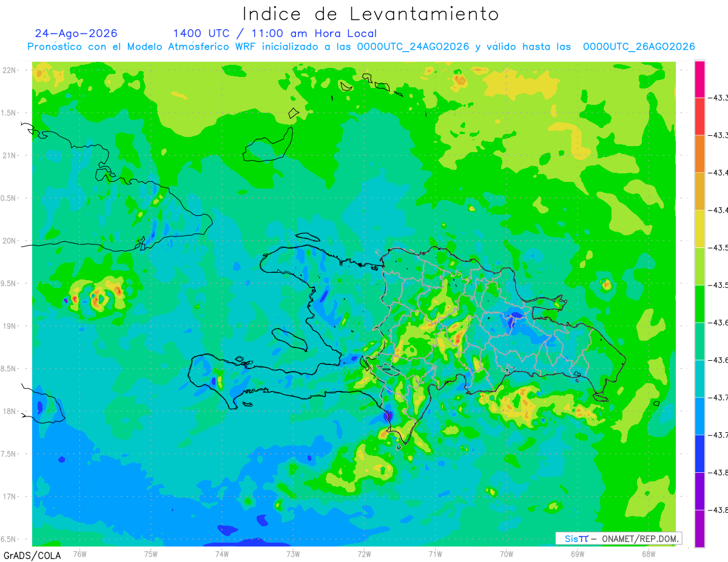Click the truncated '6.5N' latitude label

(8, 540)
